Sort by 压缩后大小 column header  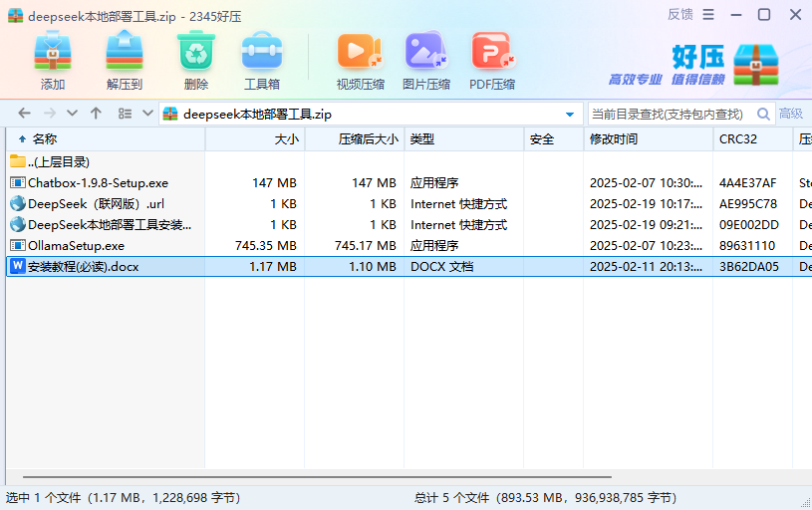pyautogui.click(x=355, y=139)
